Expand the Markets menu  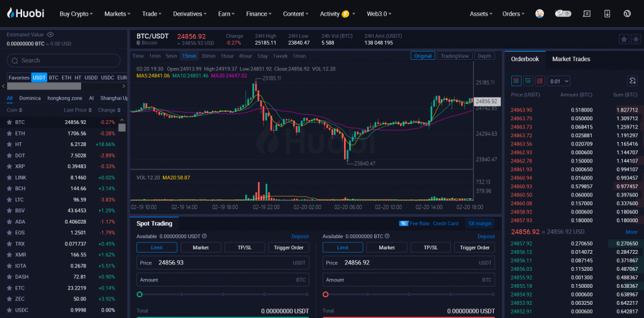point(117,14)
